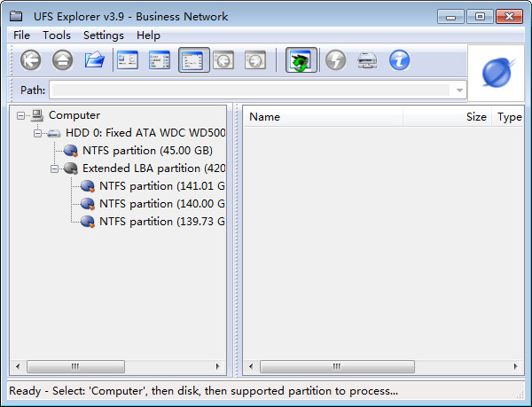The height and width of the screenshot is (407, 532).
Task: Maximize the UFS Explorer window
Action: coord(480,16)
